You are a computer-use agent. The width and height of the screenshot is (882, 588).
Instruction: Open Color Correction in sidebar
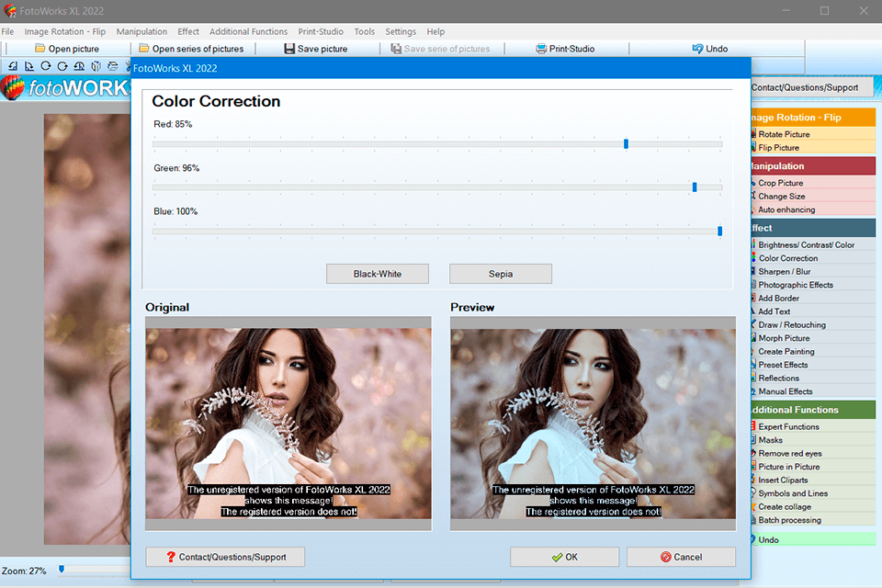(x=813, y=258)
